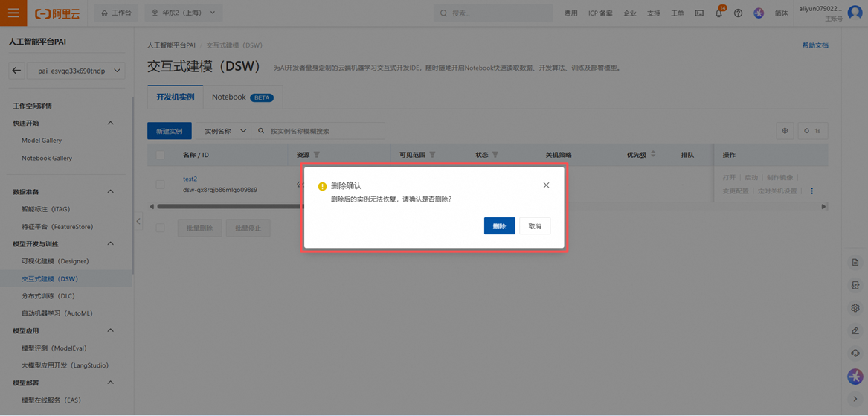
Task: Open the document icon in right sidebar
Action: click(x=855, y=262)
